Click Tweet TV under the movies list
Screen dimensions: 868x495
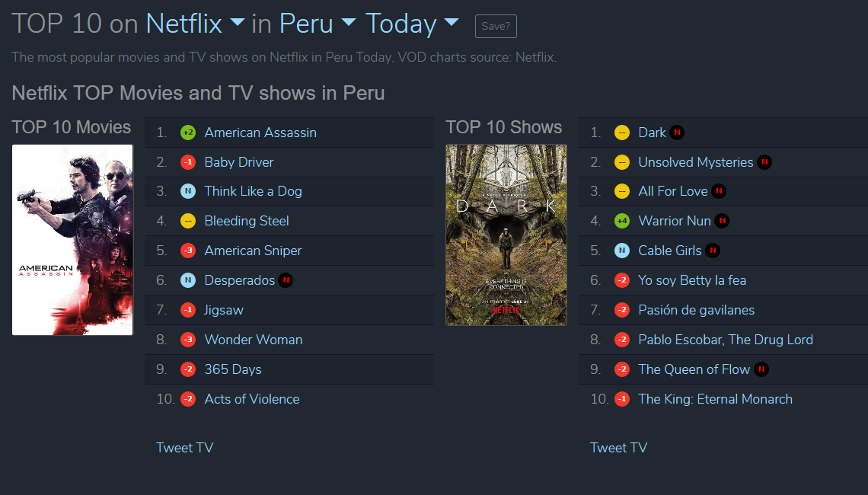[x=184, y=447]
